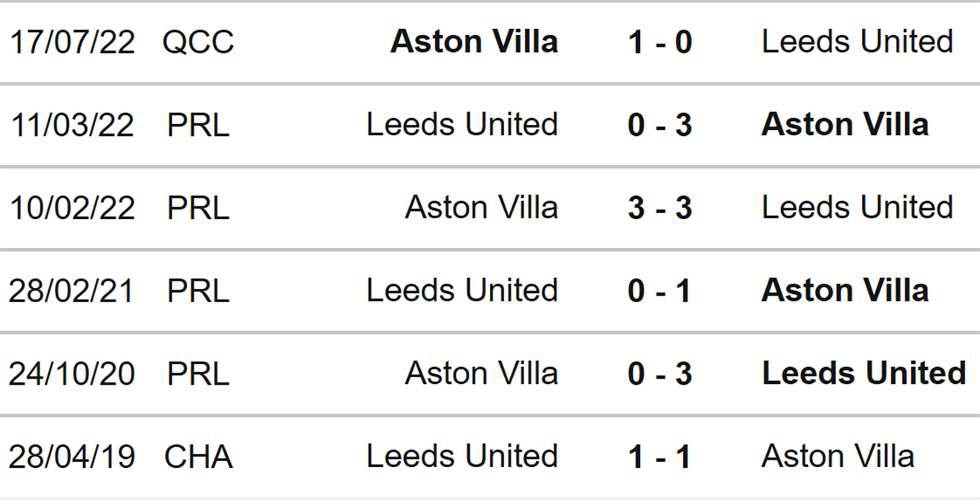Select the CHA competition label
Screen dimensions: 980x502
click(198, 457)
